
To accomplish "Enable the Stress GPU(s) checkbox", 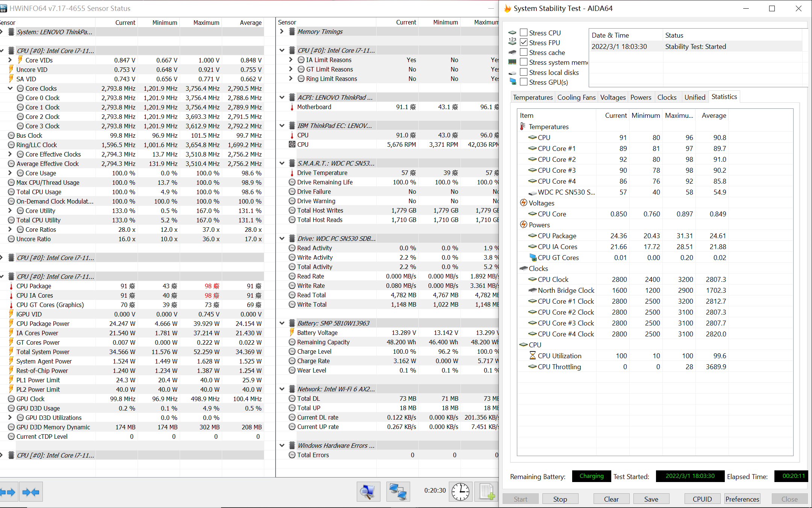I will point(524,82).
